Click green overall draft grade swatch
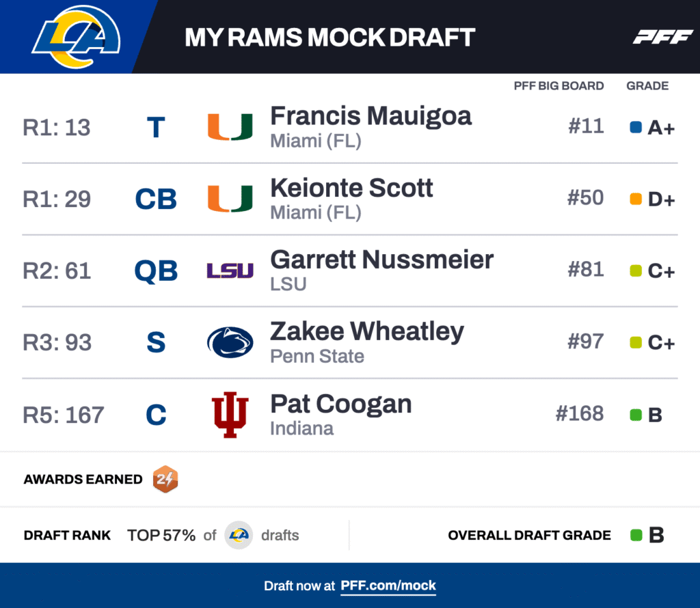This screenshot has height=608, width=700. coord(636,535)
